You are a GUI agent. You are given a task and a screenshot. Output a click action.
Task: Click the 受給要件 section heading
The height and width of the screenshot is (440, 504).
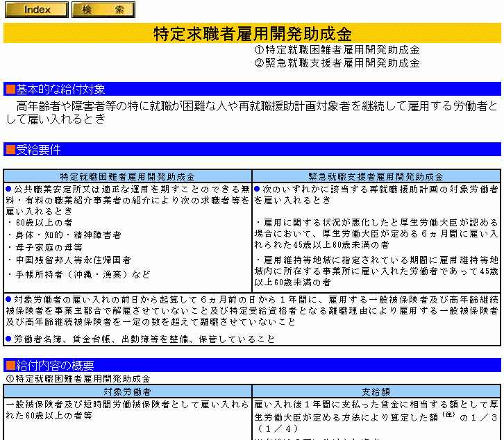(38, 149)
